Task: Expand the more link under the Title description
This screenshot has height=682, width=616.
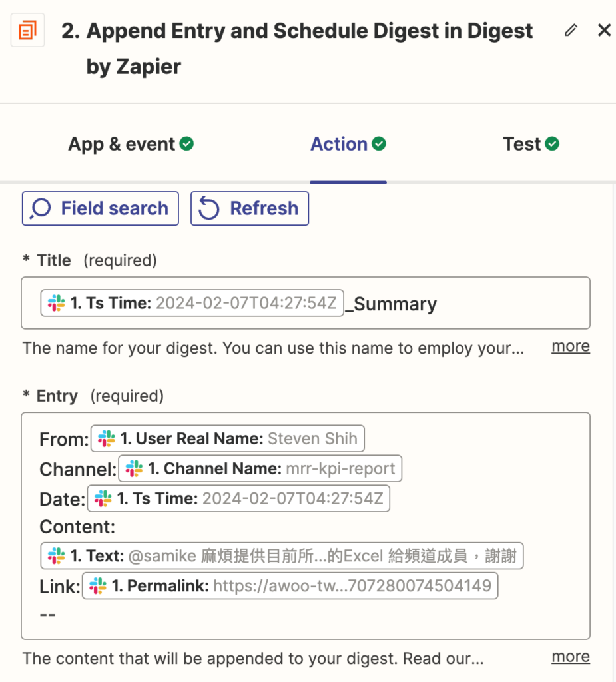Action: [x=570, y=346]
